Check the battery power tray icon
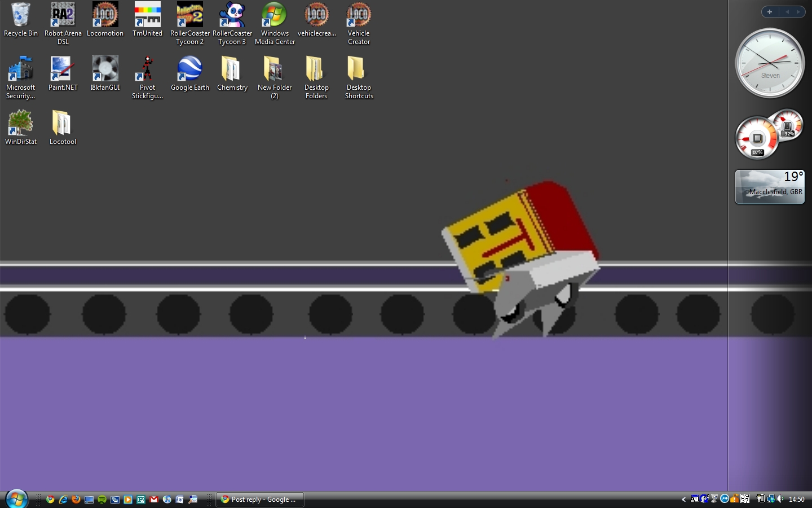The width and height of the screenshot is (812, 508). (x=761, y=499)
